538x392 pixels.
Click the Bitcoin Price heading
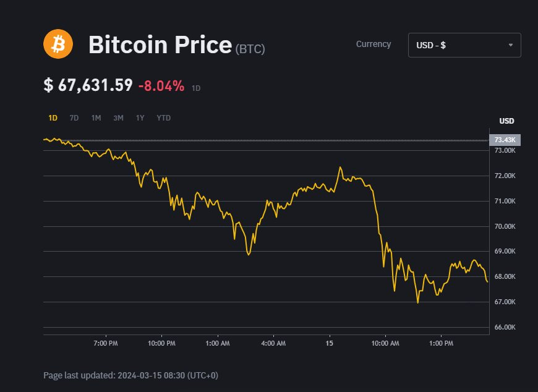tap(160, 45)
